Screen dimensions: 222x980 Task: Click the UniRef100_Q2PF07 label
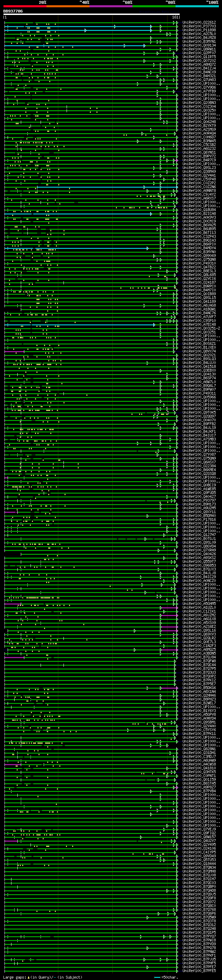click(x=199, y=53)
